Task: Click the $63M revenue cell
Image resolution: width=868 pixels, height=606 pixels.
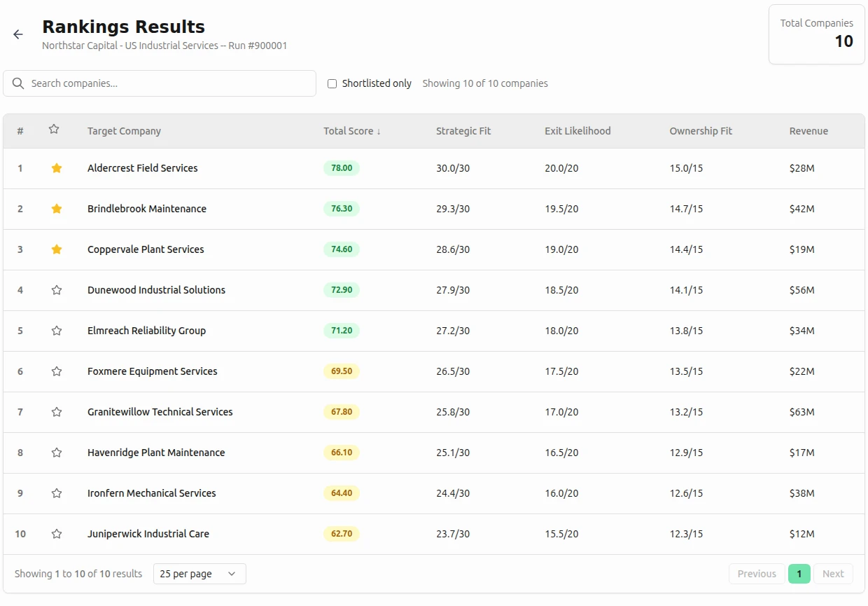Action: pos(802,412)
